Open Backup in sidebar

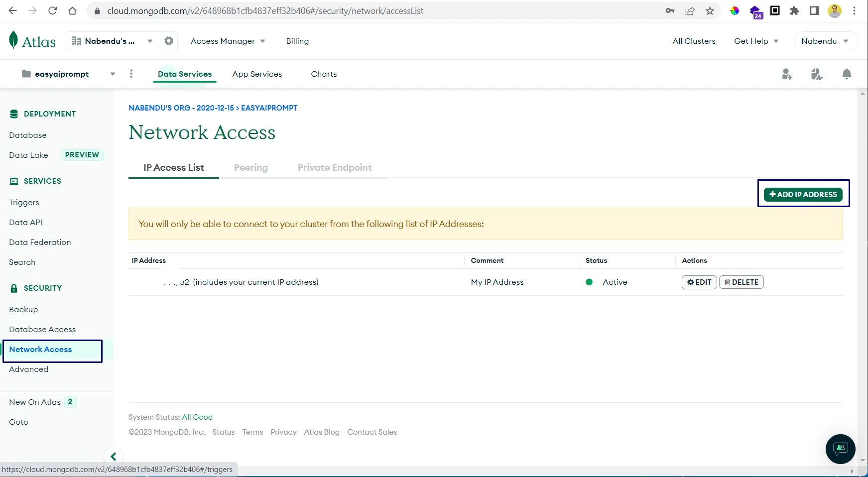click(x=23, y=309)
